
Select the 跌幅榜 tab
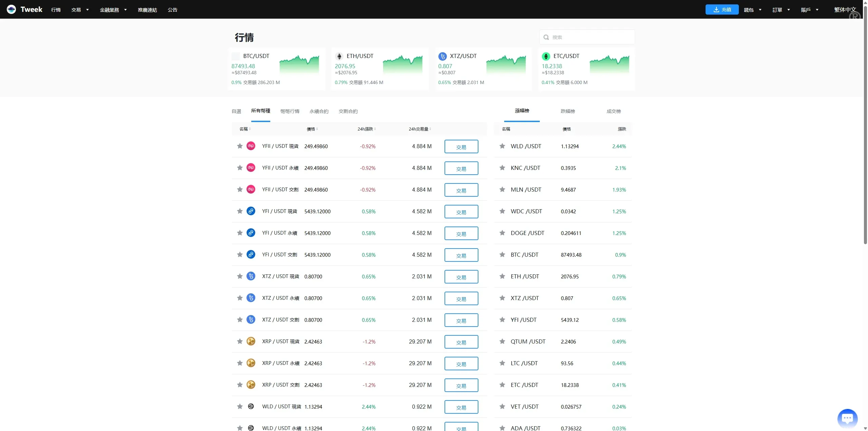(568, 111)
